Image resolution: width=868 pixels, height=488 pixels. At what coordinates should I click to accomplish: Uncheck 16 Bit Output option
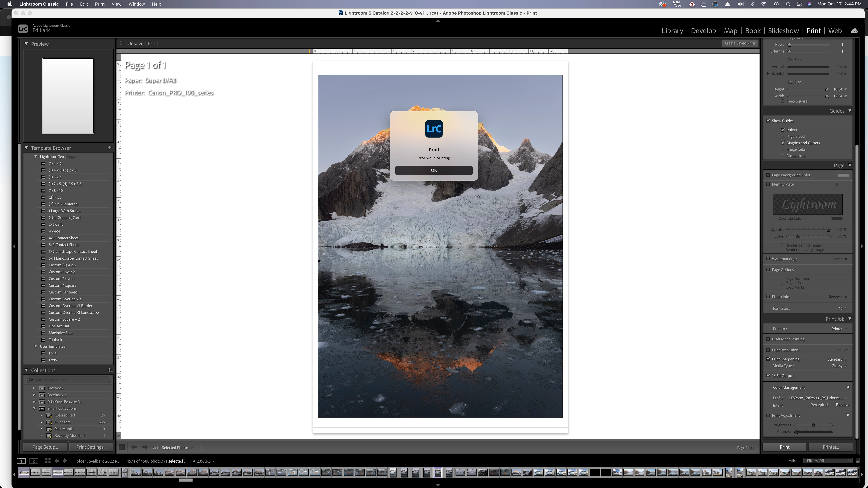click(768, 375)
